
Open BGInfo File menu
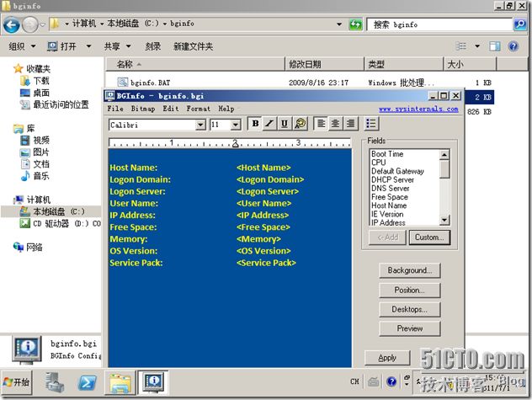click(115, 109)
